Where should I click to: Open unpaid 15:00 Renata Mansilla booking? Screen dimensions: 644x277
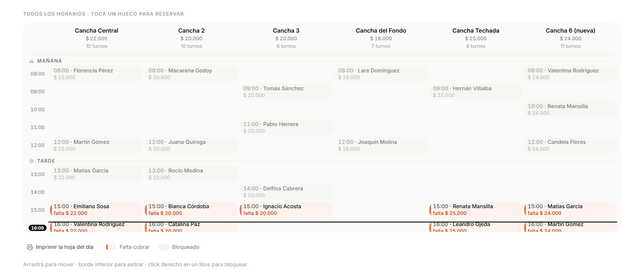(x=475, y=210)
